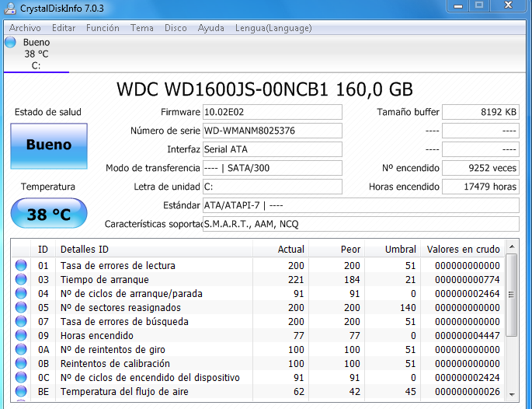Click the status circle for attribute 05
The image size is (532, 409).
pos(21,307)
